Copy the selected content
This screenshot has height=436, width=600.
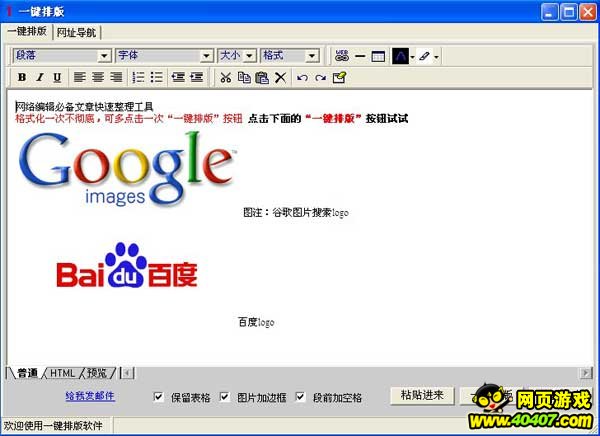point(244,77)
